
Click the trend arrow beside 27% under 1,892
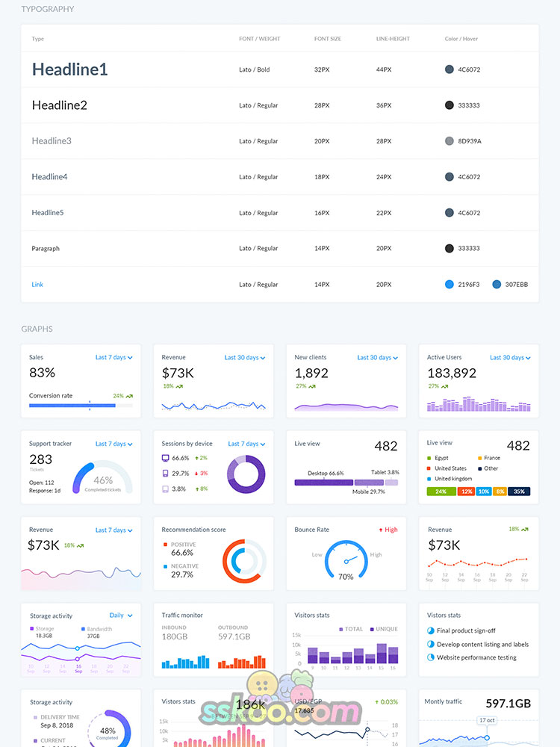click(x=312, y=386)
